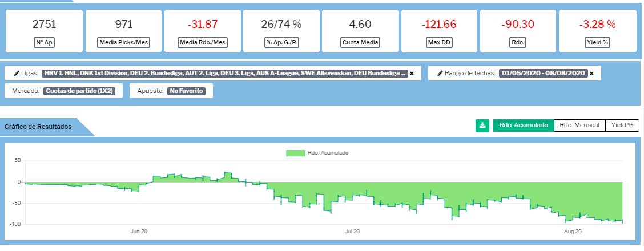Download the results chart using the green icon
The image size is (644, 251).
tap(482, 125)
